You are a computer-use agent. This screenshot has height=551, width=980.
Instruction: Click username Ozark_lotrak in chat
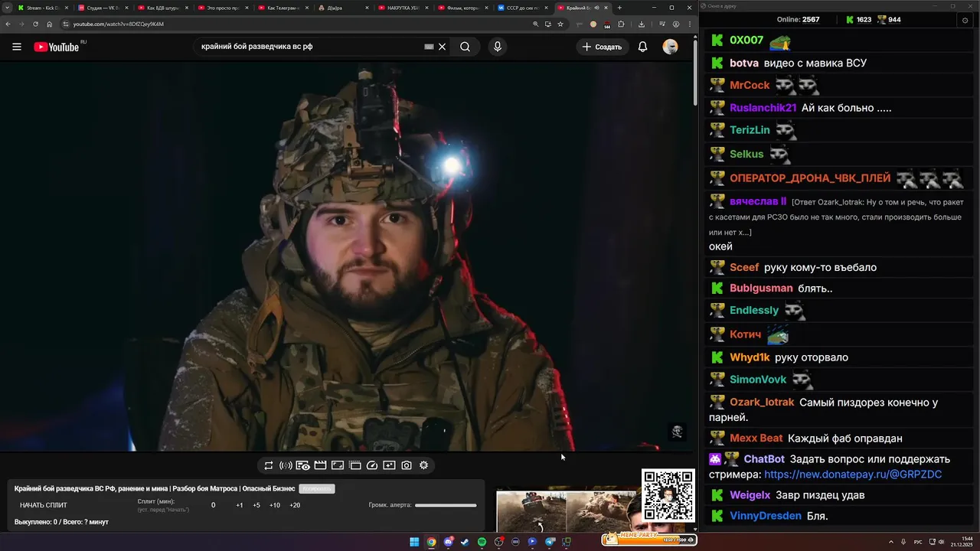click(x=762, y=403)
